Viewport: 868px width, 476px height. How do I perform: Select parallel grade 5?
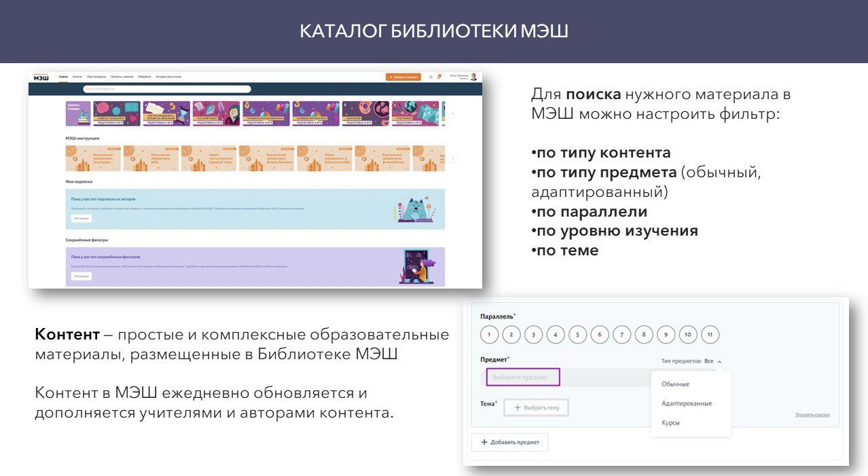pyautogui.click(x=577, y=334)
